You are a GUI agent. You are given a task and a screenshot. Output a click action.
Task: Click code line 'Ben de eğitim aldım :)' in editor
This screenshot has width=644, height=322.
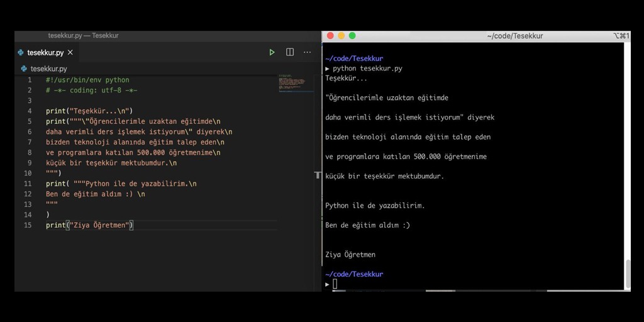96,194
